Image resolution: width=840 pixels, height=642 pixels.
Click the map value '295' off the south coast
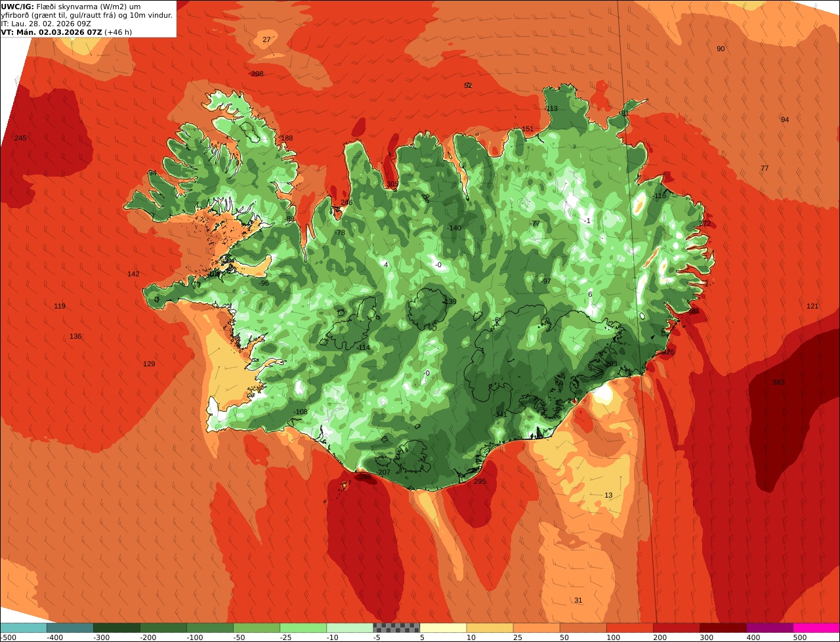pos(480,481)
